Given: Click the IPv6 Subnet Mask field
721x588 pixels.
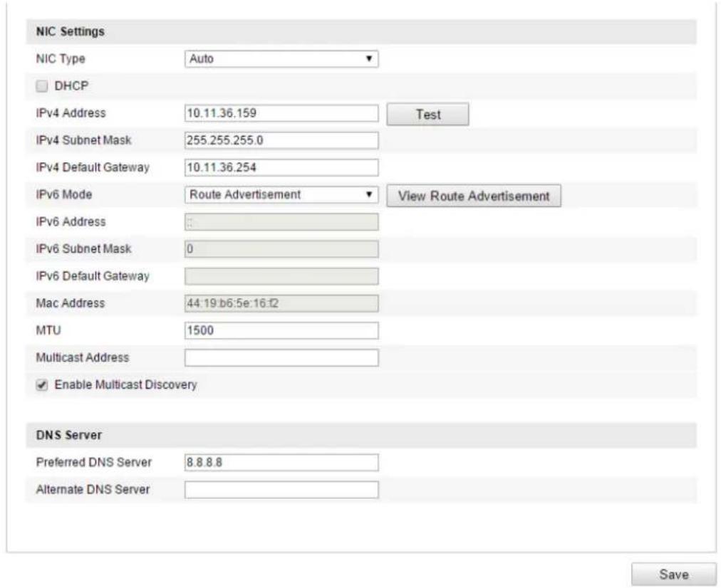Looking at the screenshot, I should pyautogui.click(x=281, y=249).
